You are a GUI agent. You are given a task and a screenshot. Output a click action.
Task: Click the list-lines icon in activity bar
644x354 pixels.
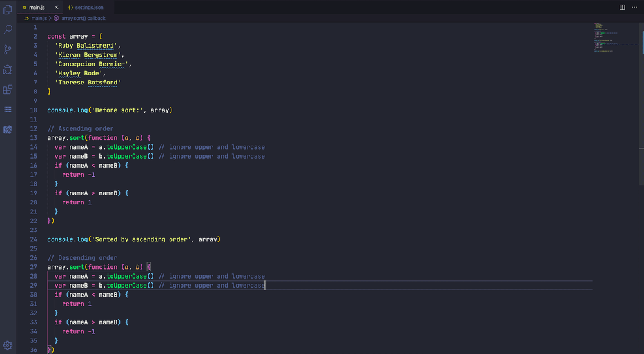point(8,110)
